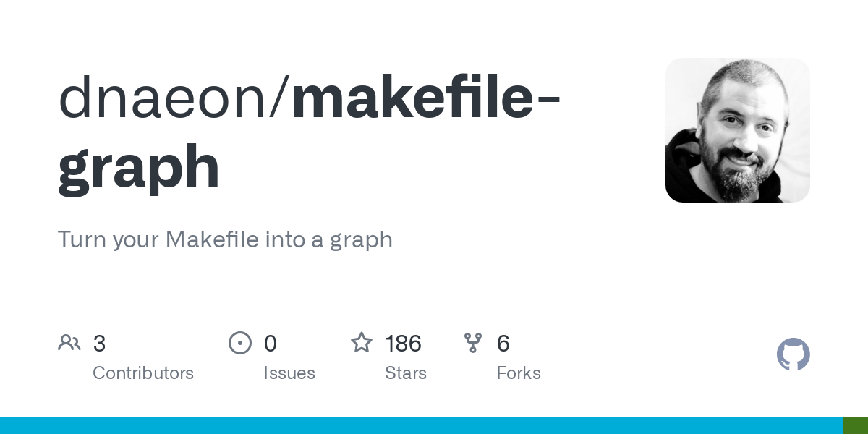Click the star icon beside 186
868x434 pixels.
[362, 342]
